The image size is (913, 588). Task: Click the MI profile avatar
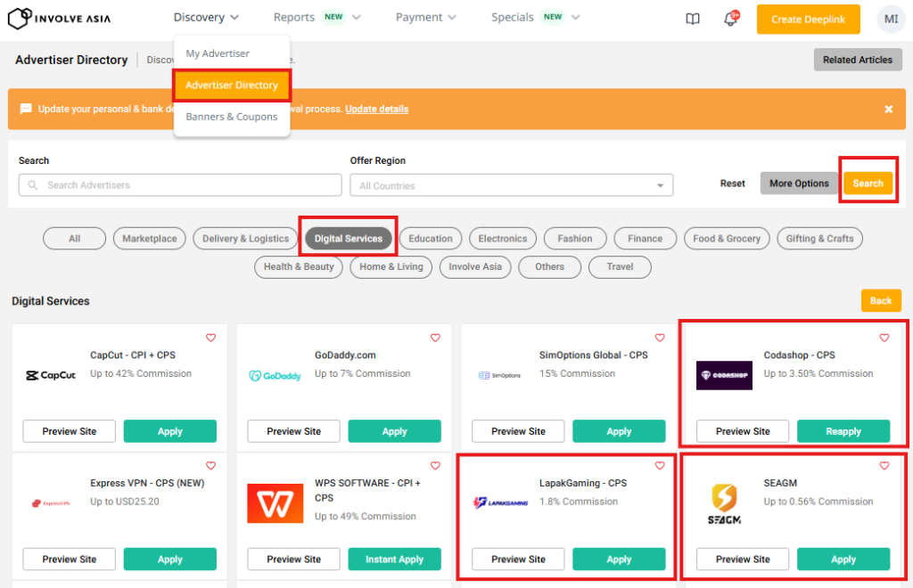[890, 19]
